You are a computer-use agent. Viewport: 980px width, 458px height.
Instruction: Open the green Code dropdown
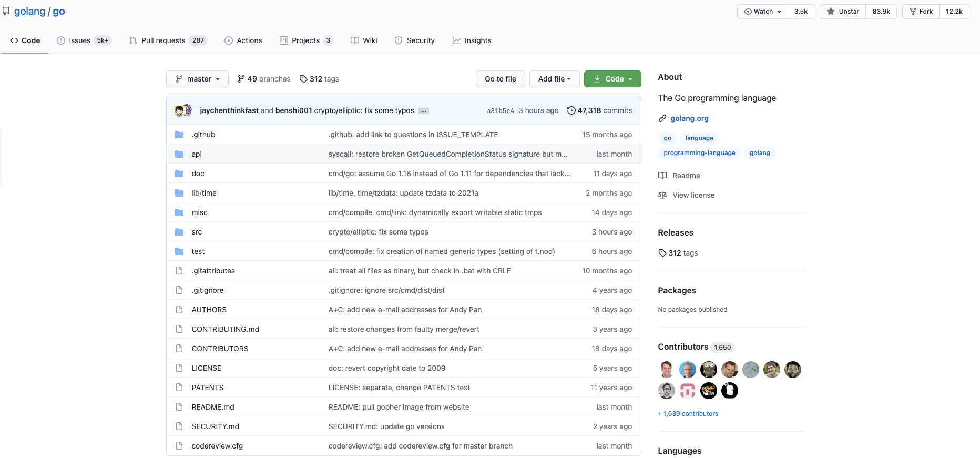(x=612, y=79)
